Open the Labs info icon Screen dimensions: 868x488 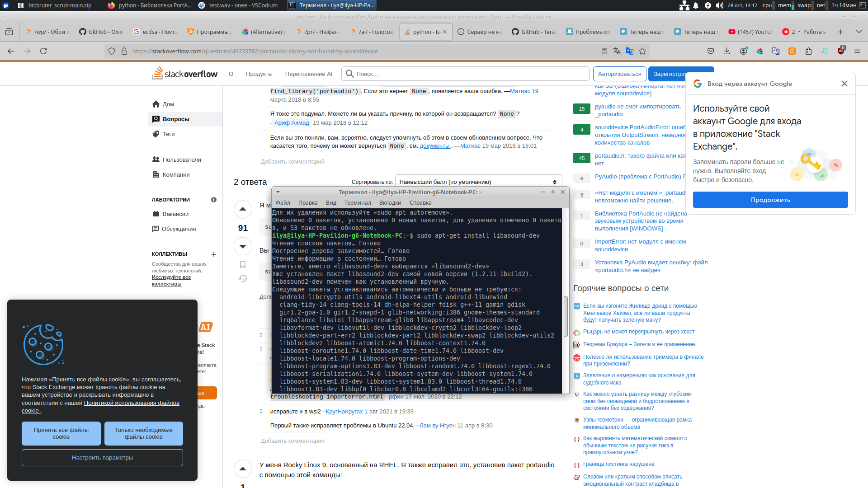coord(214,200)
